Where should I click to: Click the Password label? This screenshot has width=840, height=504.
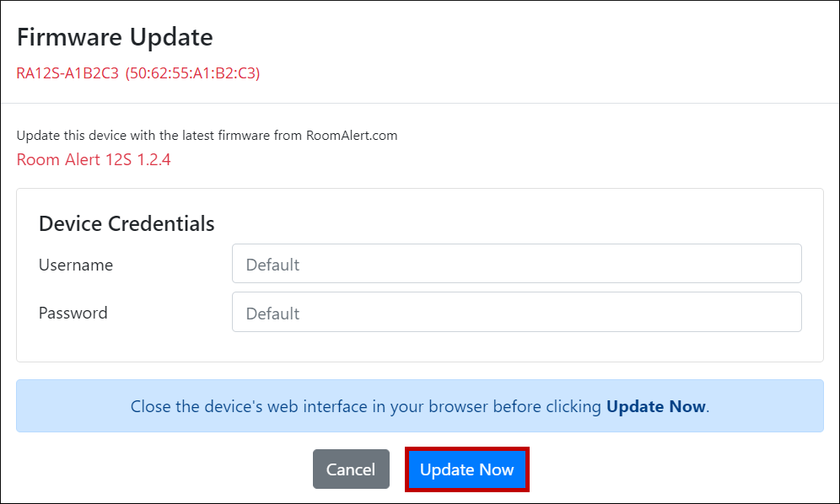[73, 313]
